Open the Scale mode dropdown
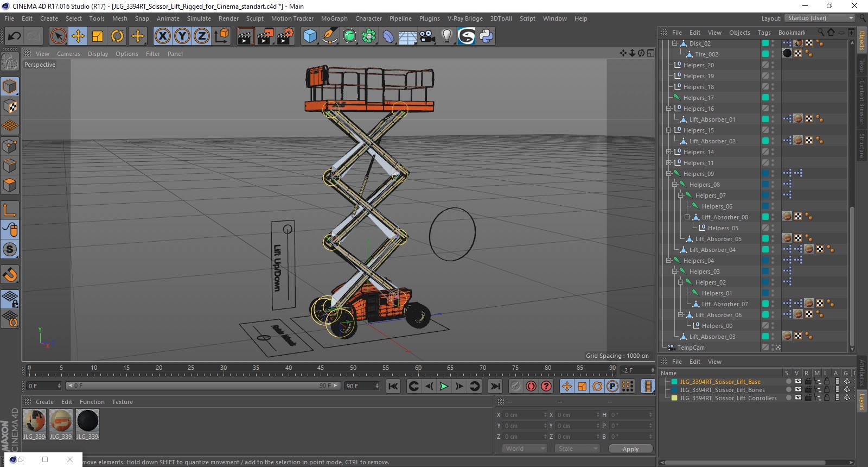868x467 pixels. [577, 449]
